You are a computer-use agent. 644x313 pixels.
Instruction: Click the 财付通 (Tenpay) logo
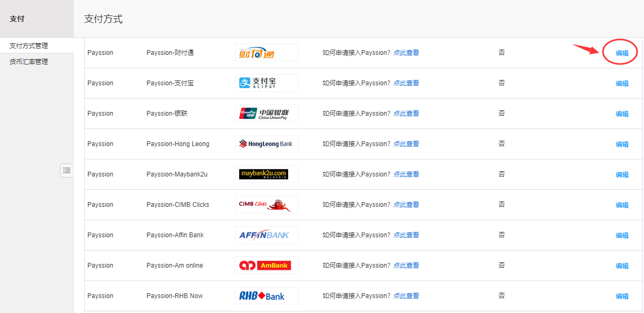(267, 52)
